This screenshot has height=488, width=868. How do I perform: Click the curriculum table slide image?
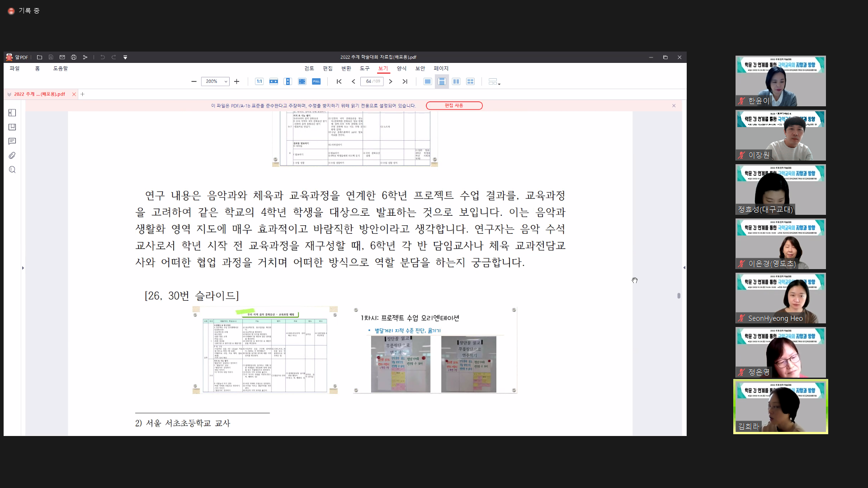[x=265, y=351]
